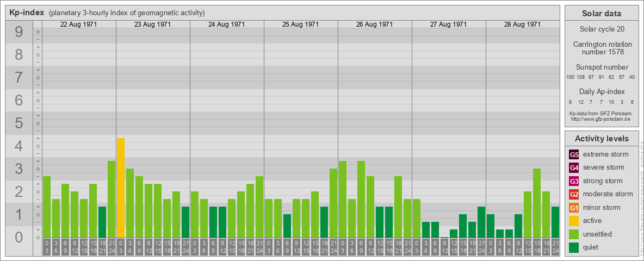Click the Solar data panel header

click(x=602, y=14)
